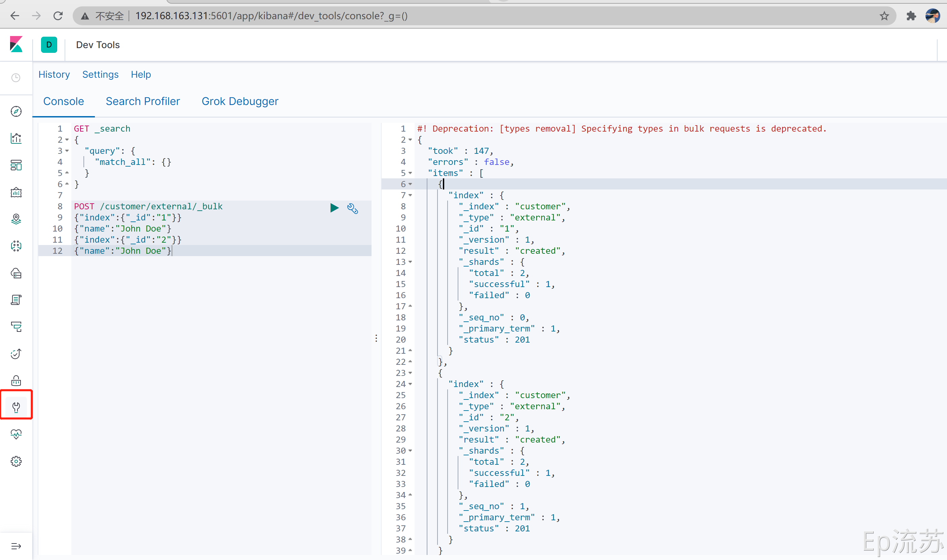This screenshot has width=947, height=560.
Task: Open Logs icon in sidebar
Action: click(x=16, y=300)
